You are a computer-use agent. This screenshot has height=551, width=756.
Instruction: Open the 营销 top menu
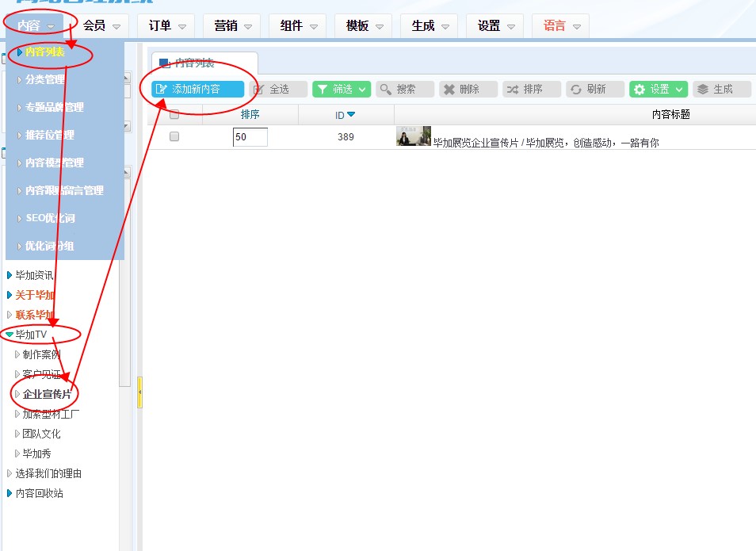(x=233, y=26)
